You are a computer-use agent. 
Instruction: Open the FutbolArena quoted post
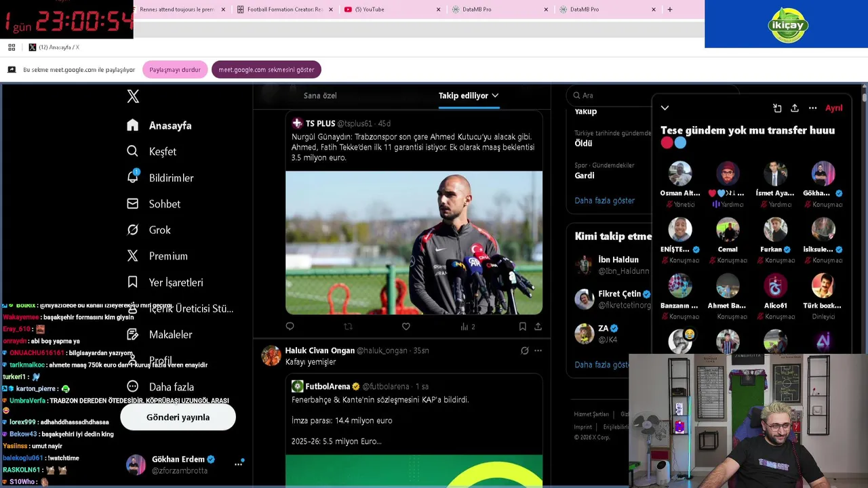pyautogui.click(x=414, y=430)
